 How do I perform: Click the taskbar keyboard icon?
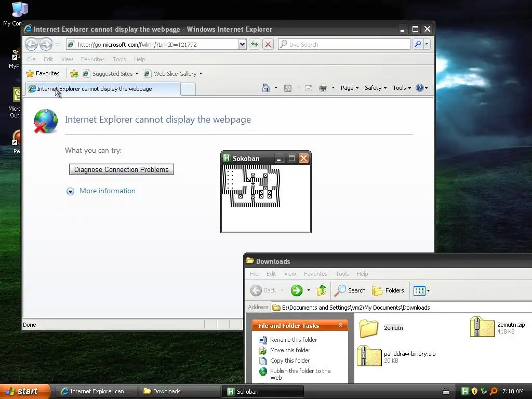446,392
